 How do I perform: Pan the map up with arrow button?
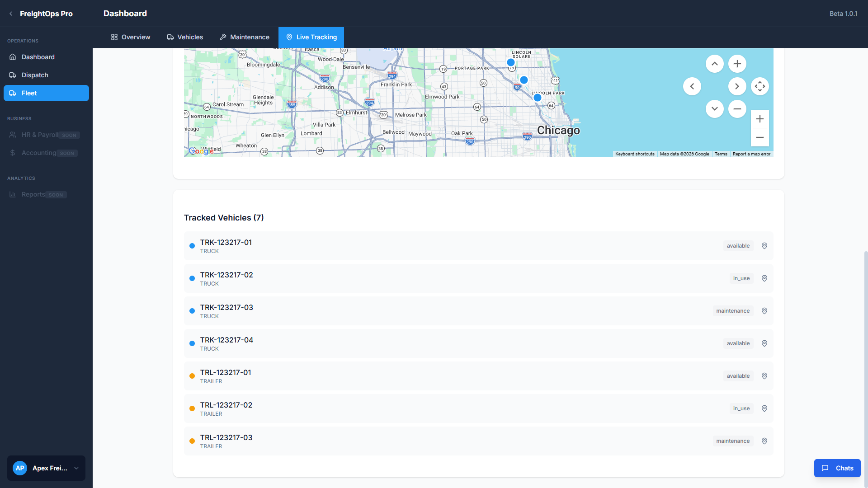(714, 64)
